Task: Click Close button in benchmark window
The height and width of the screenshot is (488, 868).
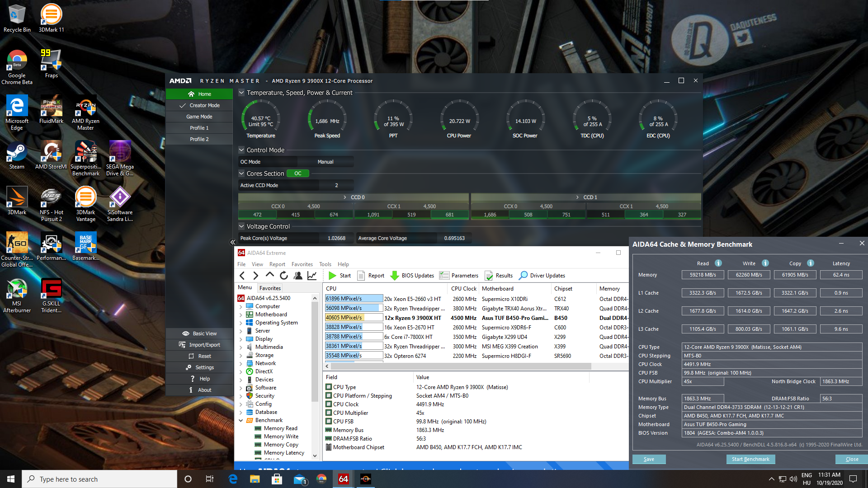Action: [852, 459]
